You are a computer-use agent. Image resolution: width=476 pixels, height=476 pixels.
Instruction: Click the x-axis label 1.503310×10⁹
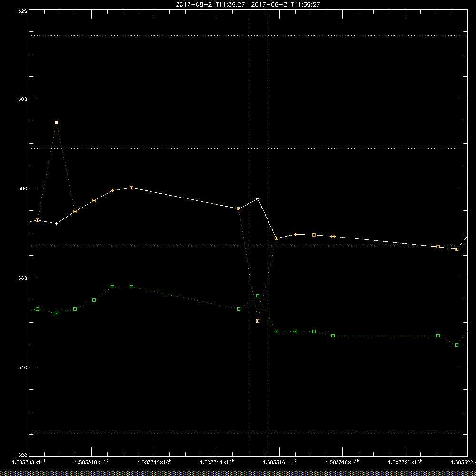[91, 462]
